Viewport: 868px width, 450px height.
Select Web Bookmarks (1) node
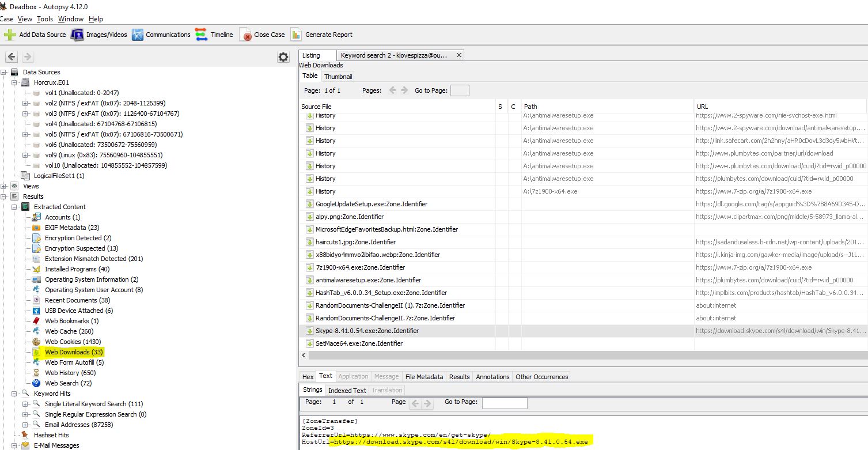pos(71,321)
